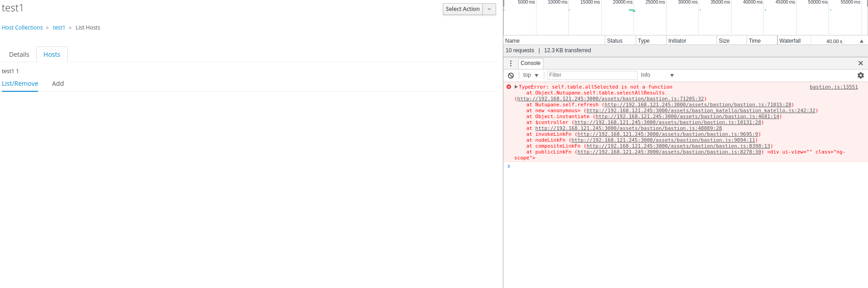Open the bastion.js:9695:9 stack link
Screen dimensions: 868x288
(667, 134)
